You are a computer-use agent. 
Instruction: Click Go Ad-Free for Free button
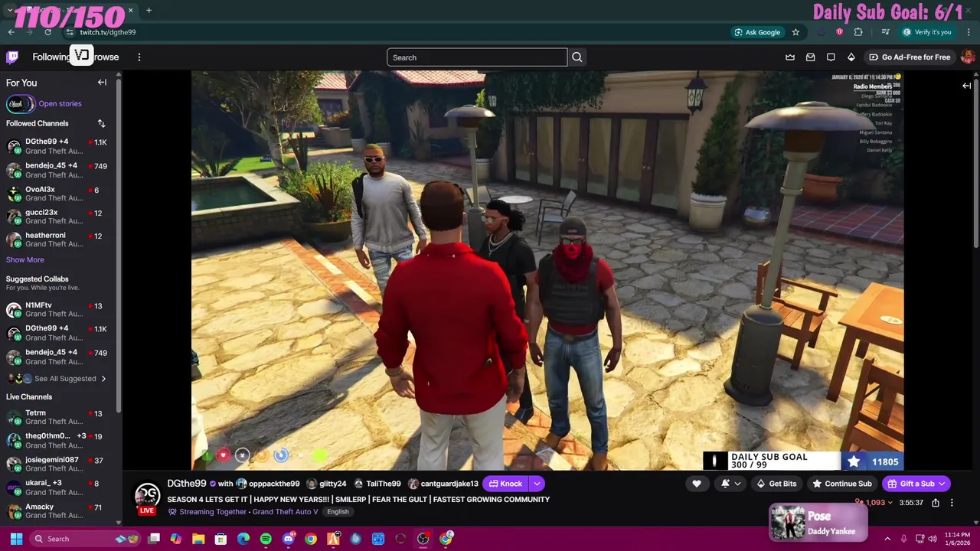point(910,57)
